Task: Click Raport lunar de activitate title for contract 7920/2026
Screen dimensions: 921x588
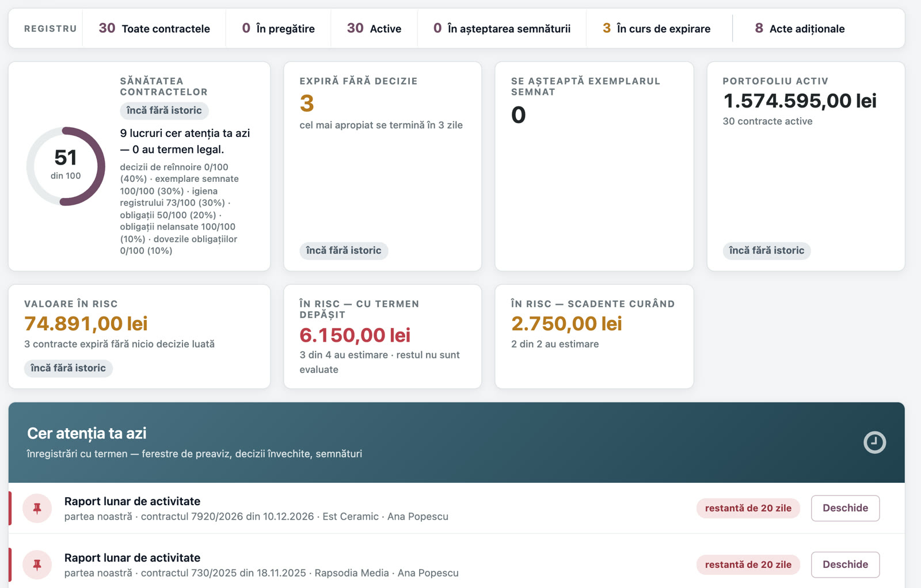Action: pos(132,501)
